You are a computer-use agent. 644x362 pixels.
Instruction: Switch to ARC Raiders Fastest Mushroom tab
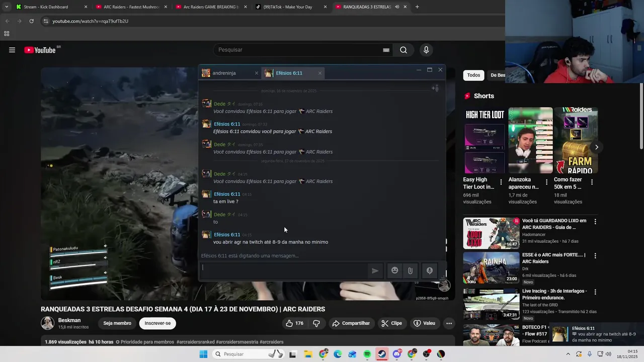click(131, 7)
